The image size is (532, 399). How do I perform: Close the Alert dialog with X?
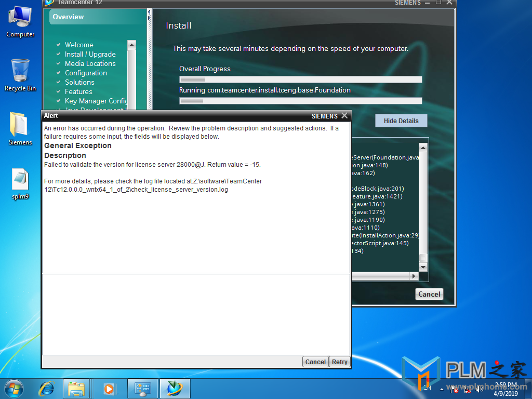pos(344,116)
